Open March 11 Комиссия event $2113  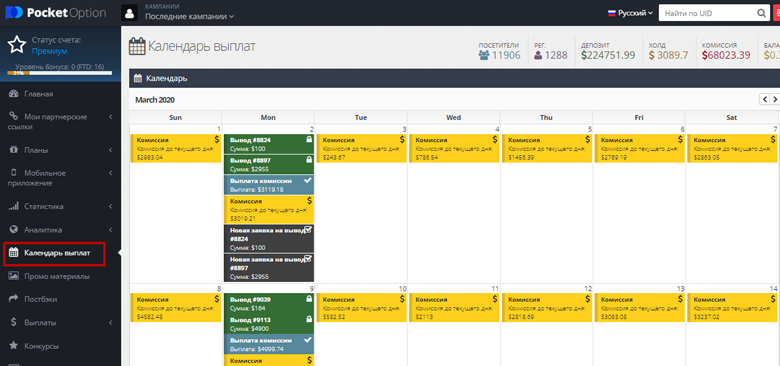(454, 307)
